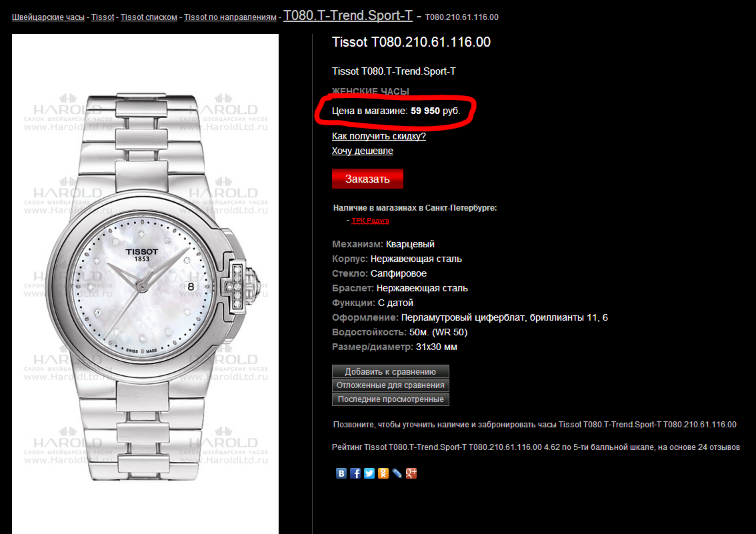Click Добавить к сравнению button
756x534 pixels.
coord(391,371)
